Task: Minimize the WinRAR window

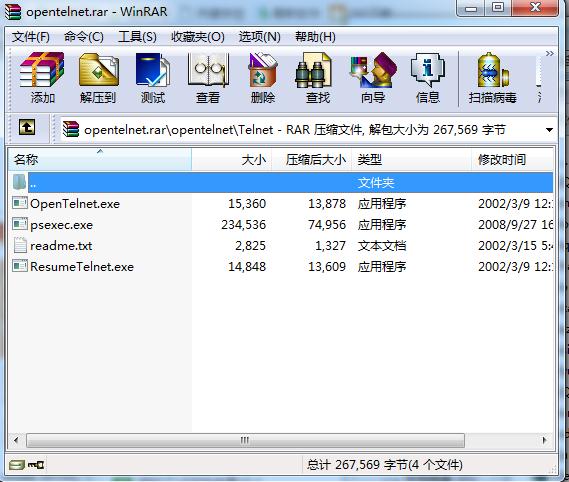Action: pos(471,8)
